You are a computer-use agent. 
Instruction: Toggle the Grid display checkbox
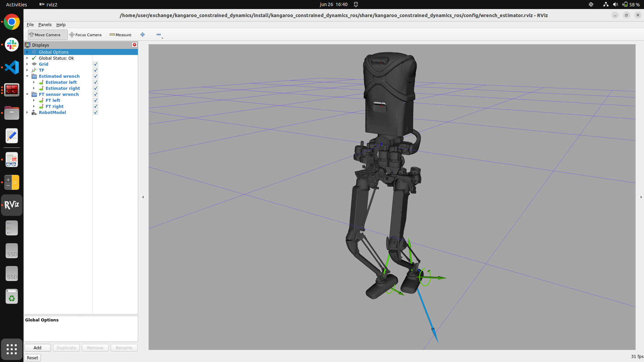click(x=96, y=64)
